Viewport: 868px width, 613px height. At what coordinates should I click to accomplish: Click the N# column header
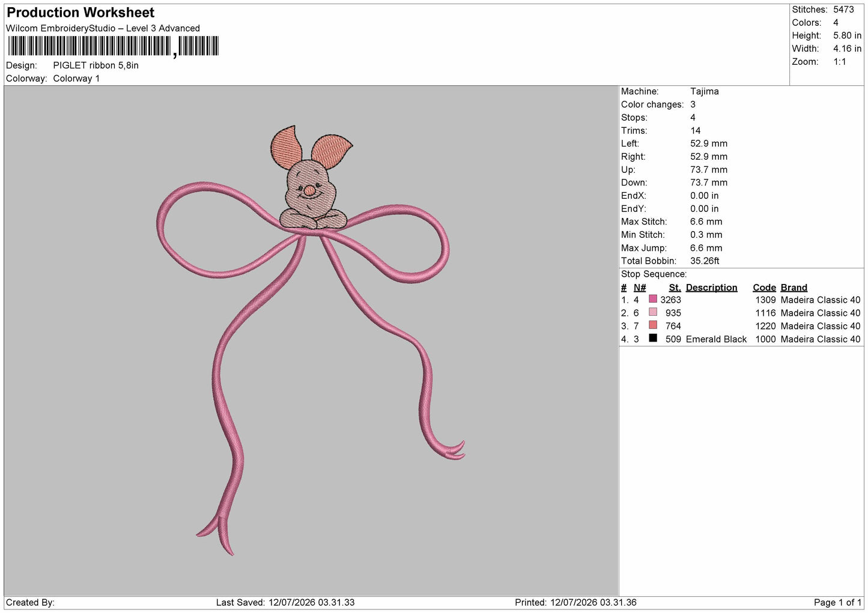[640, 288]
